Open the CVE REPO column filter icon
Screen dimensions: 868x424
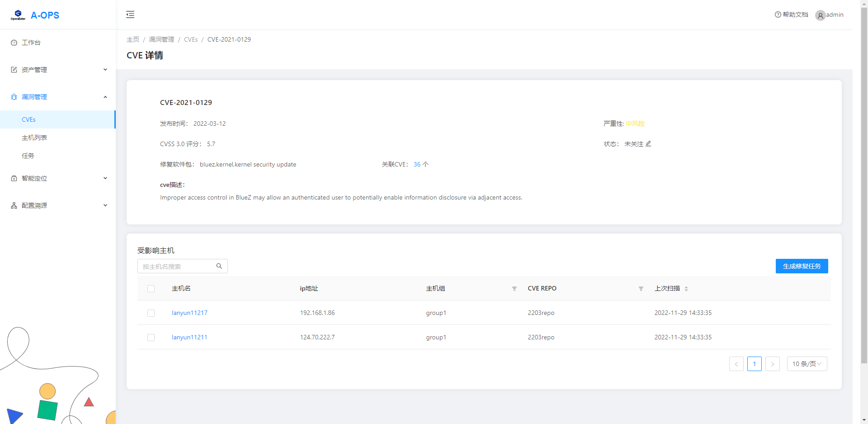pos(641,289)
